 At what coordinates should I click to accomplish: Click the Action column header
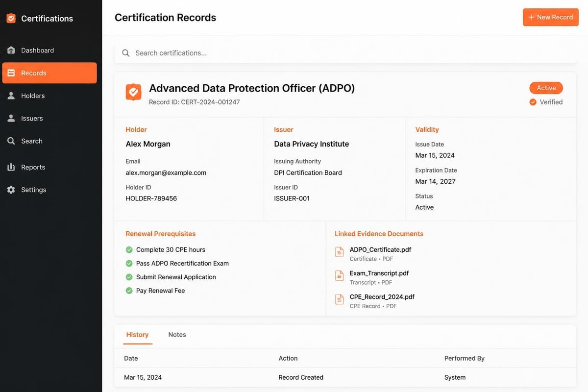click(x=288, y=358)
